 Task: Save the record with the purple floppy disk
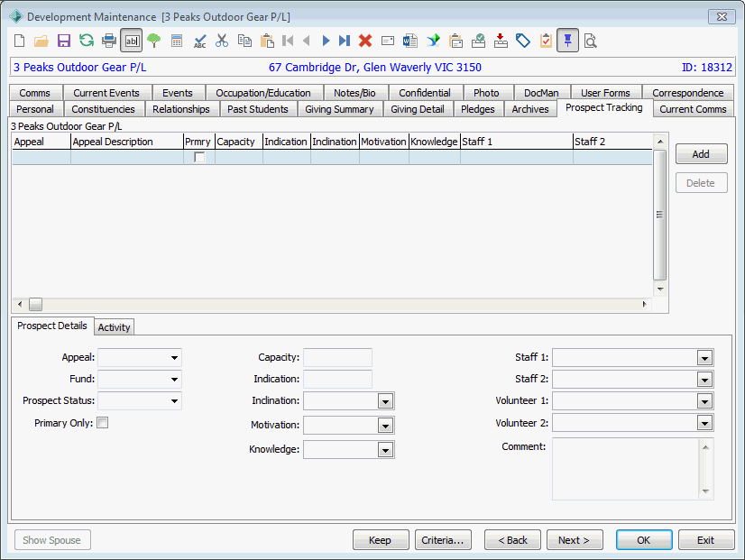point(64,41)
